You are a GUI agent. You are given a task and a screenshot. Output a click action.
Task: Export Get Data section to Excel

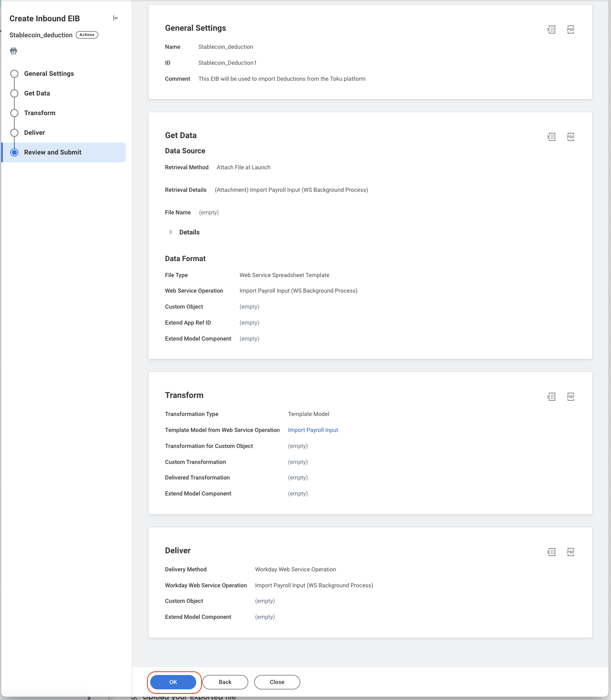551,137
